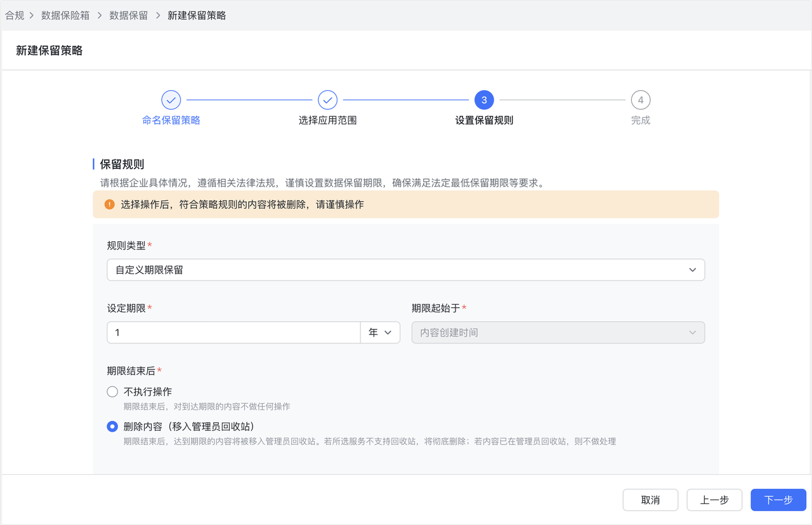
Task: Click the 保留规则 section heading
Action: point(122,164)
